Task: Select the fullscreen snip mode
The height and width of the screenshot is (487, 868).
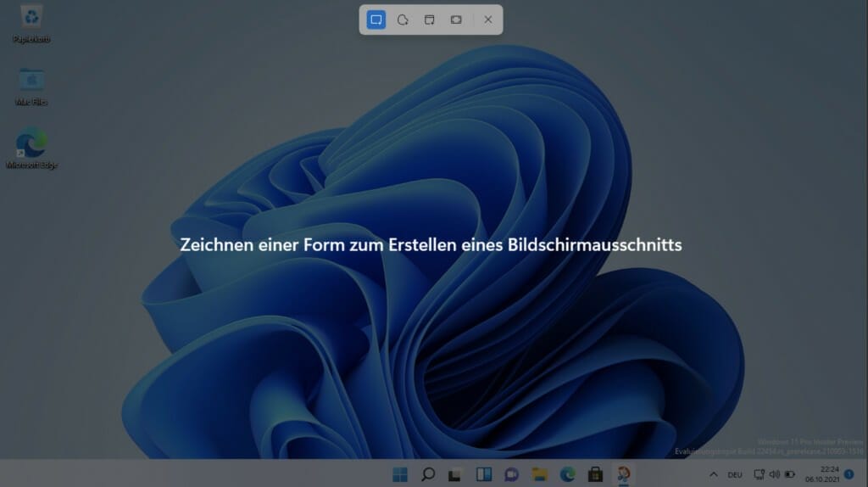Action: pos(455,20)
